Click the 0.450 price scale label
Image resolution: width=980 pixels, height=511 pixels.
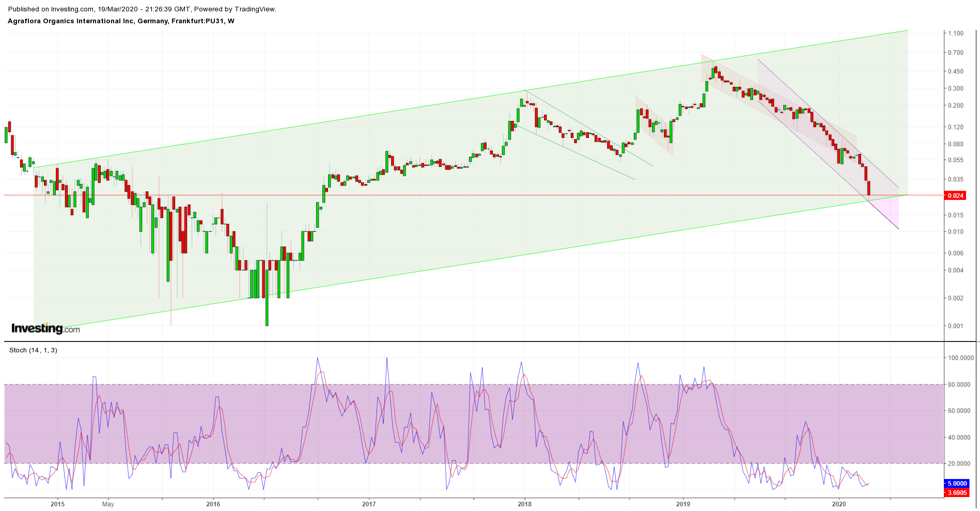point(955,72)
